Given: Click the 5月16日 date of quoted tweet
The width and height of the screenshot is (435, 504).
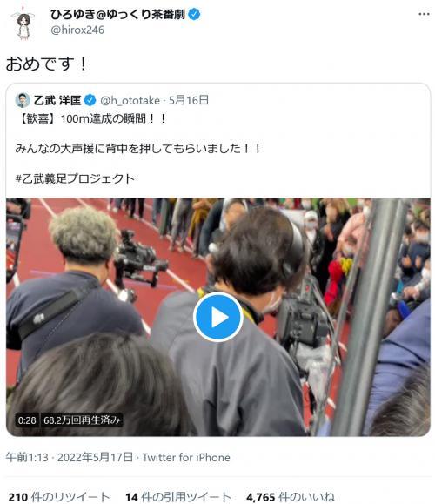Looking at the screenshot, I should tap(189, 100).
